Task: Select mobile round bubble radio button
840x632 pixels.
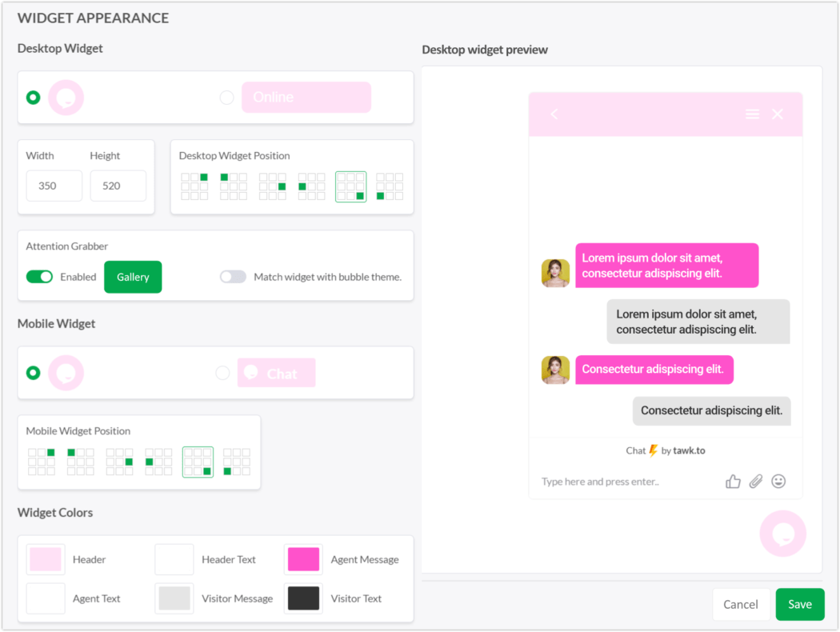Action: click(x=34, y=373)
